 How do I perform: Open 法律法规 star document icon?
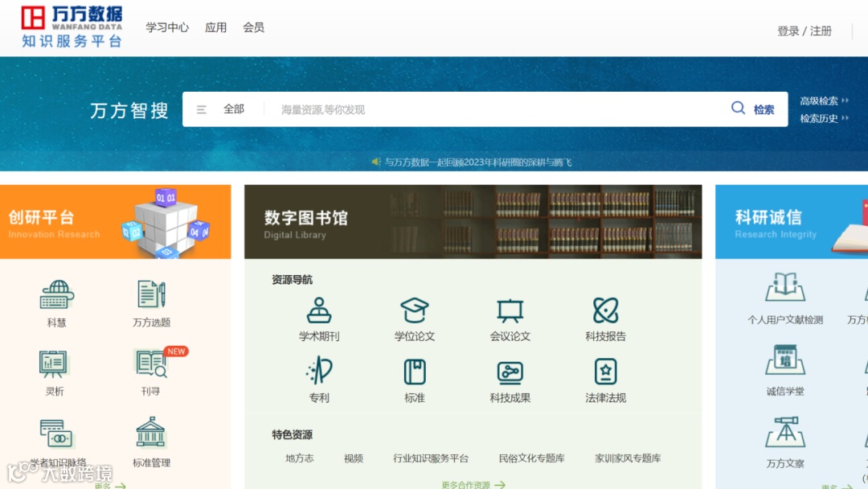(606, 371)
